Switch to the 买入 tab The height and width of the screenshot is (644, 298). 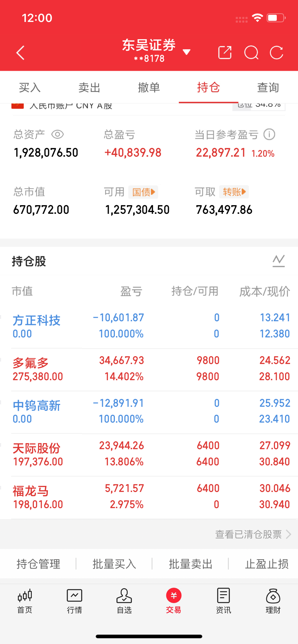click(x=30, y=87)
